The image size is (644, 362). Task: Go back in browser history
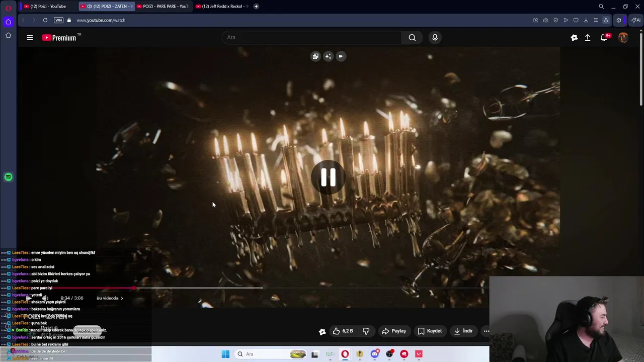23,20
